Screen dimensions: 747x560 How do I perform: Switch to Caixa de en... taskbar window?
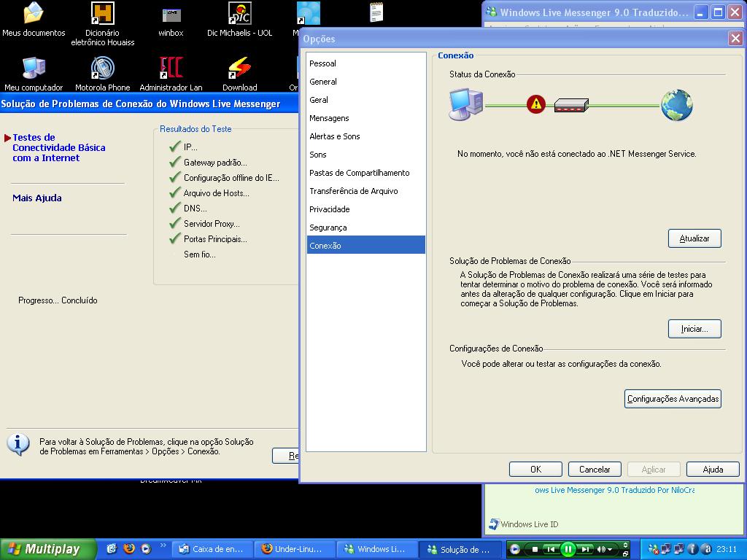(x=212, y=549)
